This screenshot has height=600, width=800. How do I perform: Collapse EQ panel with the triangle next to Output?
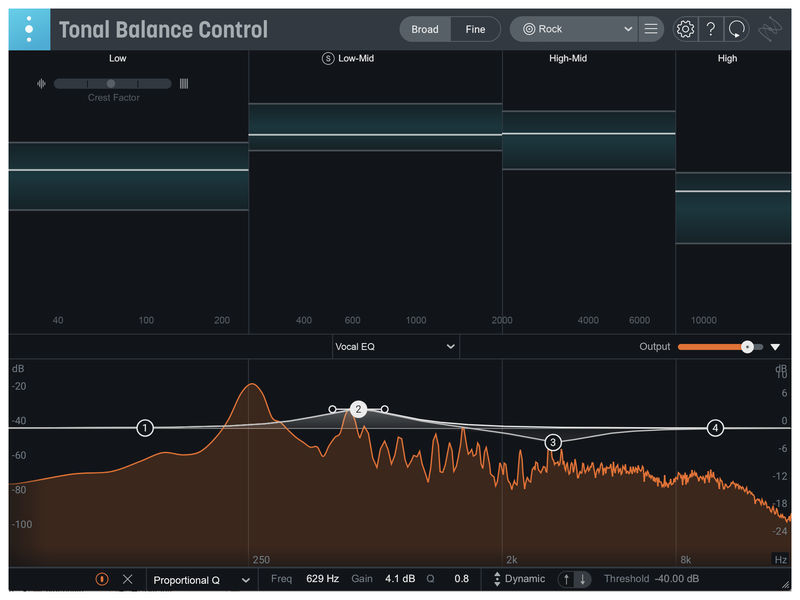point(775,347)
